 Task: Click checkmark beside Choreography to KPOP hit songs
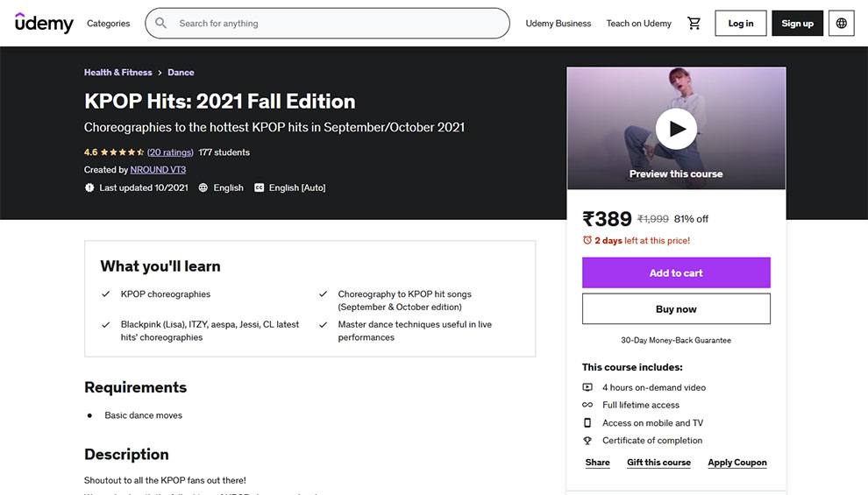click(x=324, y=293)
